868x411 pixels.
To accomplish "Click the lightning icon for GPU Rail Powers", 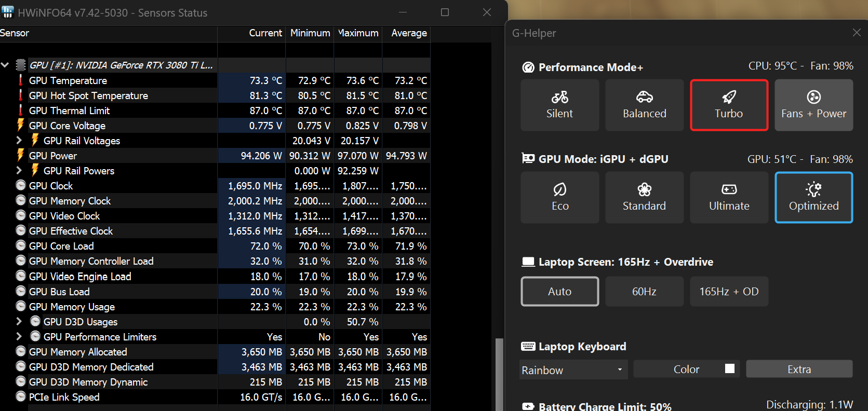I will 35,170.
